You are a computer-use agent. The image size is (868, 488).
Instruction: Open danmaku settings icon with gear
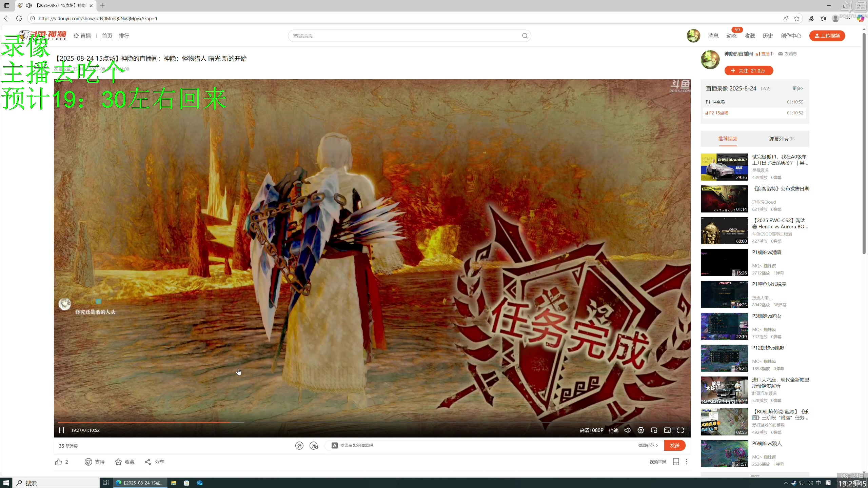314,446
